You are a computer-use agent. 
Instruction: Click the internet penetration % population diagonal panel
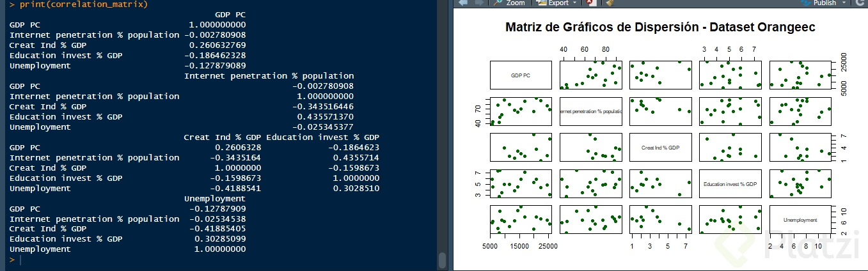pos(590,111)
